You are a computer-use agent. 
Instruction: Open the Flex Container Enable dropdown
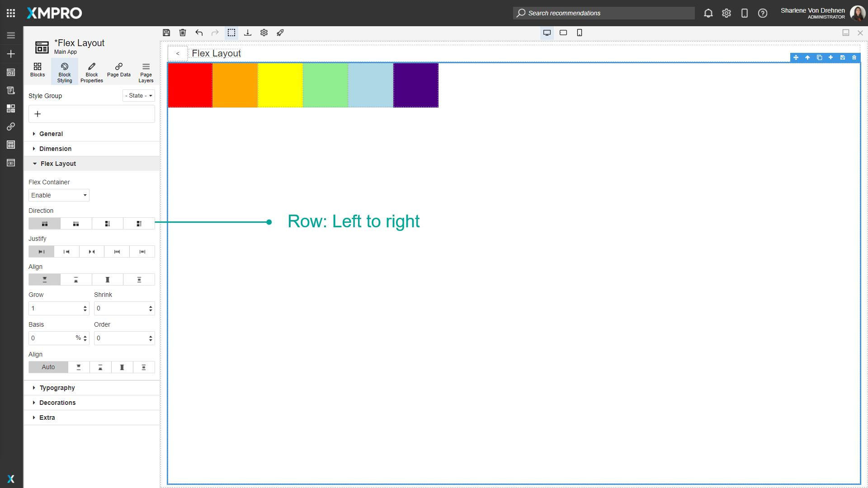(x=58, y=195)
